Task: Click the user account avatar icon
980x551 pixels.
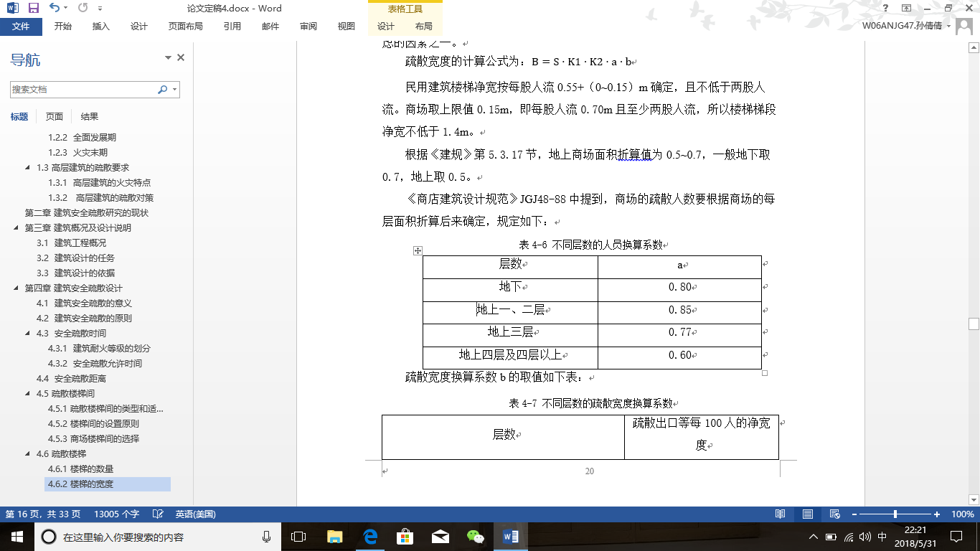Action: tap(963, 27)
